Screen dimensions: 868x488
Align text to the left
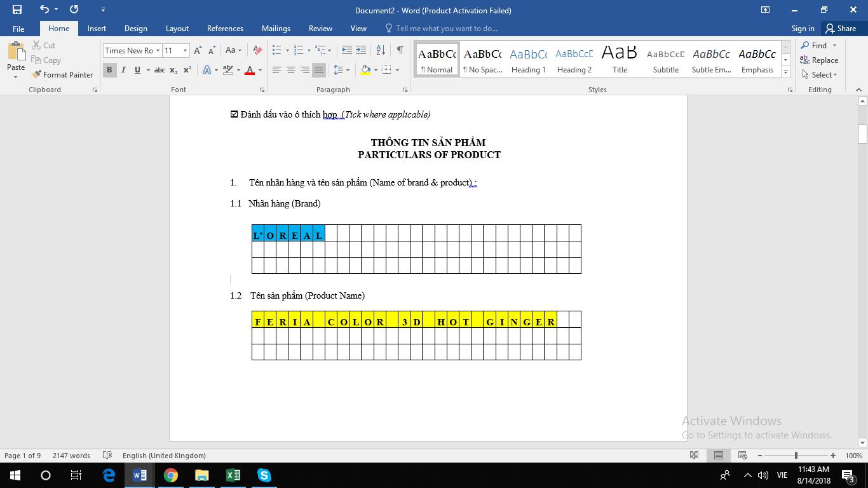click(x=277, y=70)
